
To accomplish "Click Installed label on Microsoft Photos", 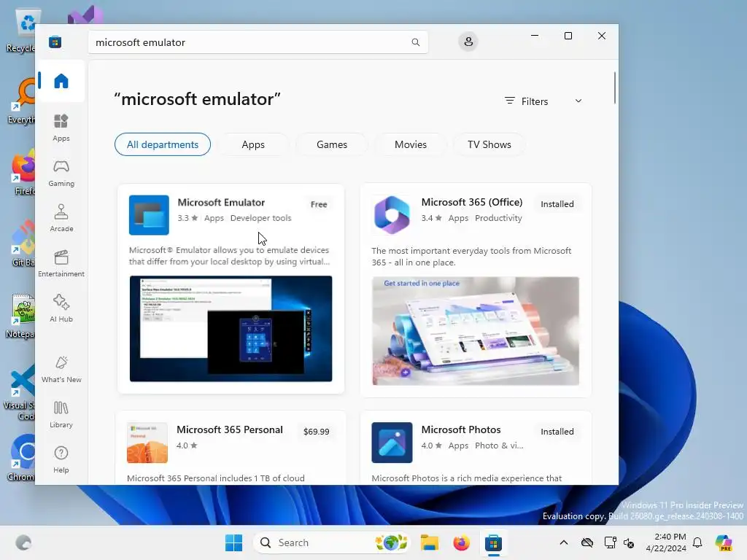I will (x=557, y=432).
